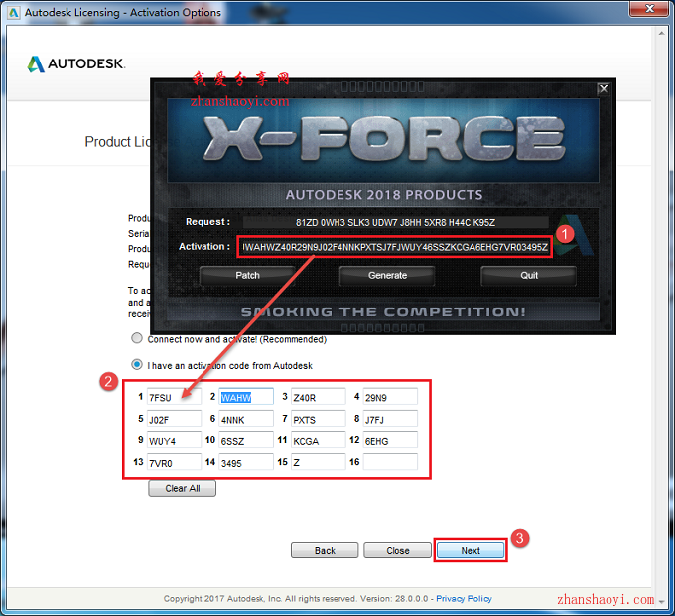675x616 pixels.
Task: Open the Privacy Policy link
Action: [x=464, y=599]
